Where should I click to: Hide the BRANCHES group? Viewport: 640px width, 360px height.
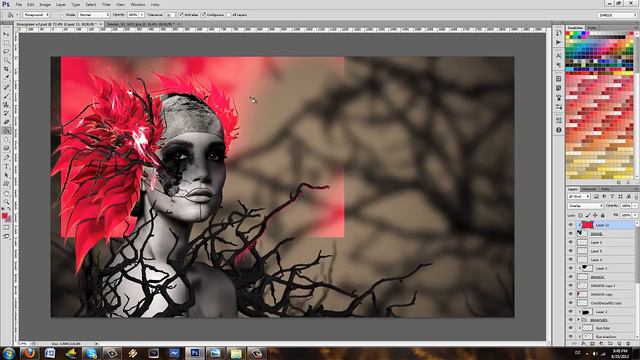[571, 320]
